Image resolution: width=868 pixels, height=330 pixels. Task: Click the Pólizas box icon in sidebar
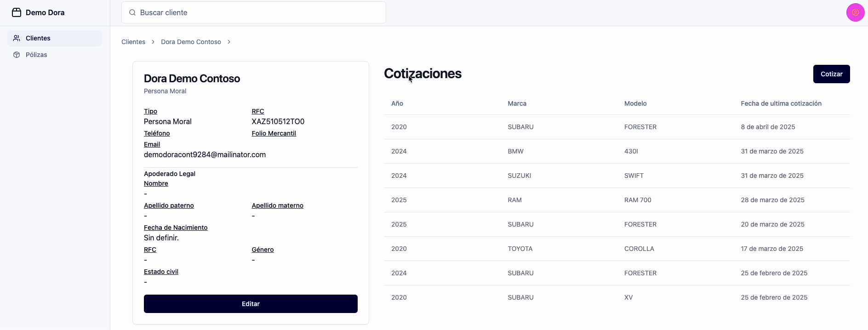pyautogui.click(x=17, y=55)
